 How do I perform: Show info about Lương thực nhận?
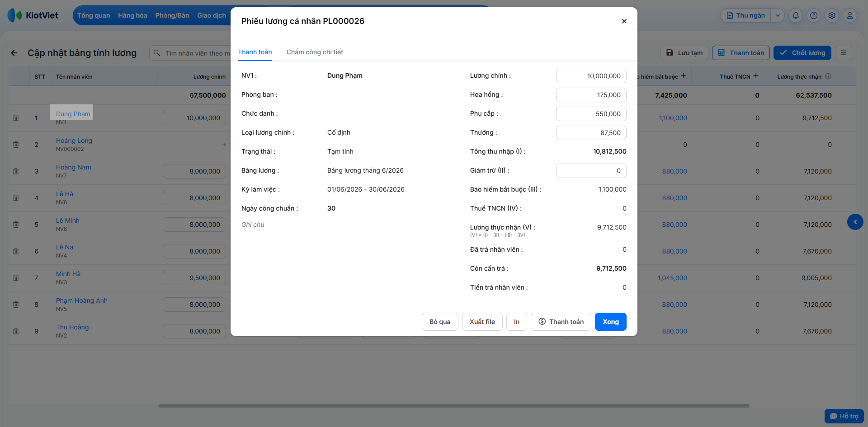coord(828,76)
